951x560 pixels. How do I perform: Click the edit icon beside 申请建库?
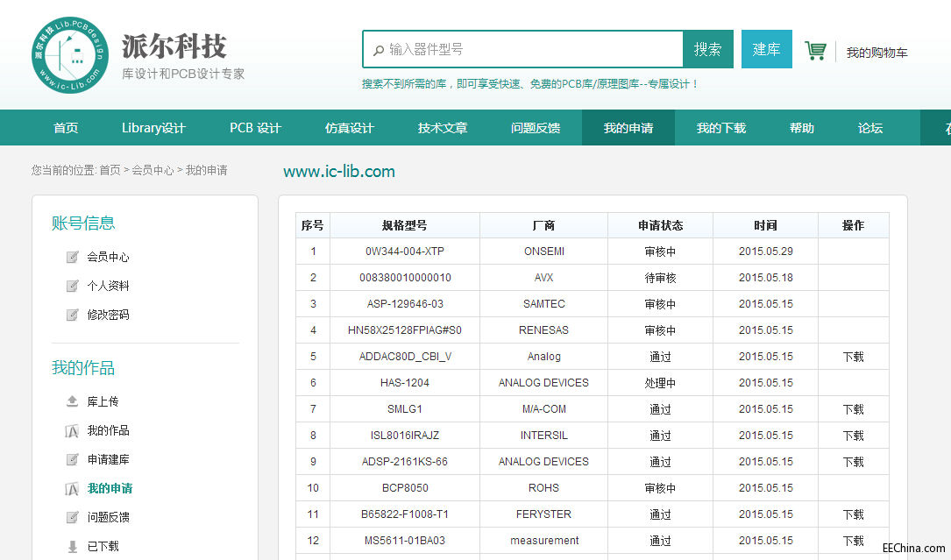(x=72, y=459)
